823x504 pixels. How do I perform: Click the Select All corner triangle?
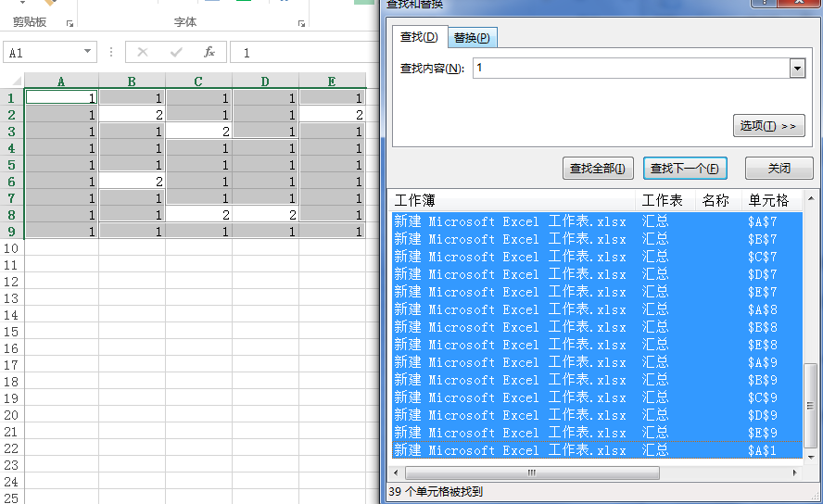17,81
